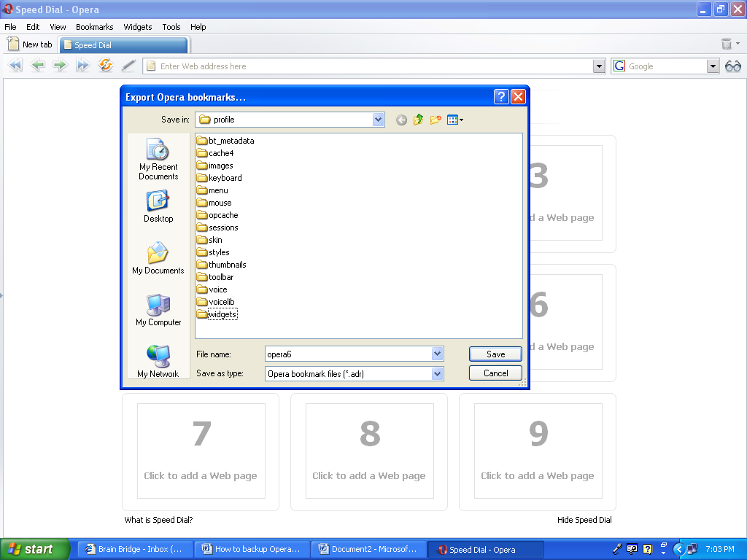Select My Recent Documents in places bar
The height and width of the screenshot is (560, 747).
[x=158, y=159]
